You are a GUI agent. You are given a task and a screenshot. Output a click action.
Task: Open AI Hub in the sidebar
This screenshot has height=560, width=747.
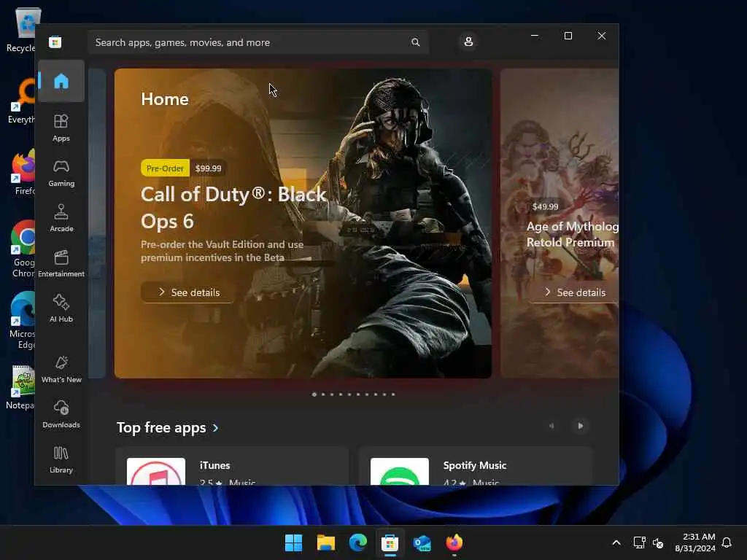click(x=61, y=308)
